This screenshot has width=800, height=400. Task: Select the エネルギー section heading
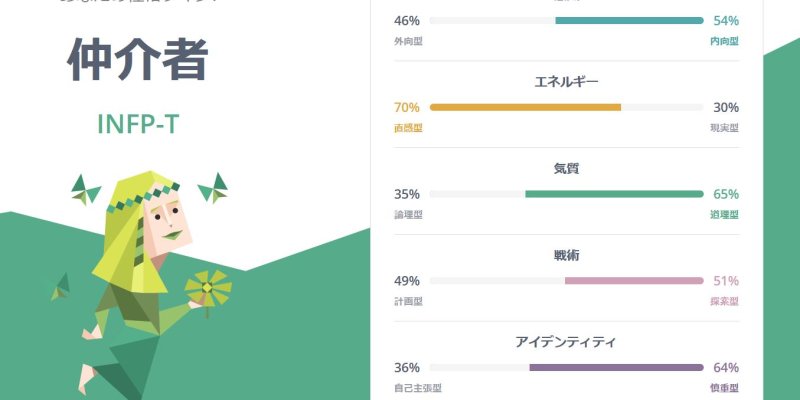click(x=566, y=82)
